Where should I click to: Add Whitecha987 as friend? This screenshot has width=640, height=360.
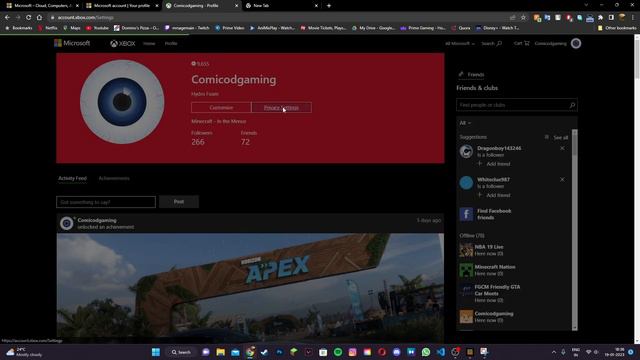(494, 195)
